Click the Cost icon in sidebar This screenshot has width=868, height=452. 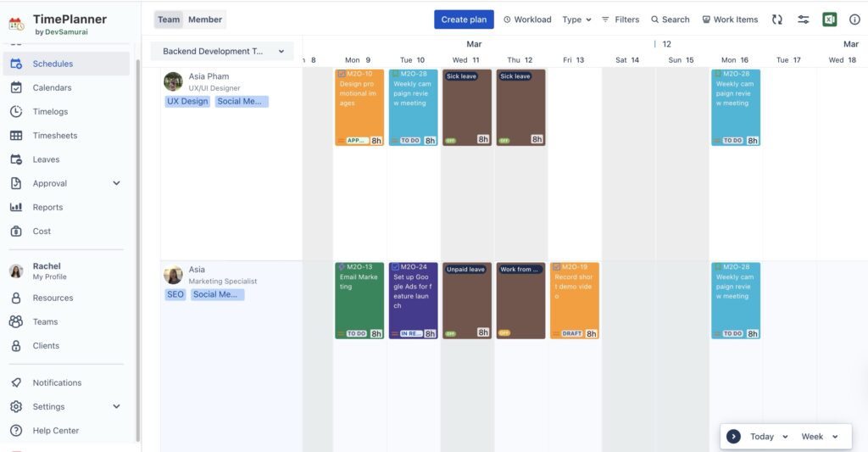[16, 231]
